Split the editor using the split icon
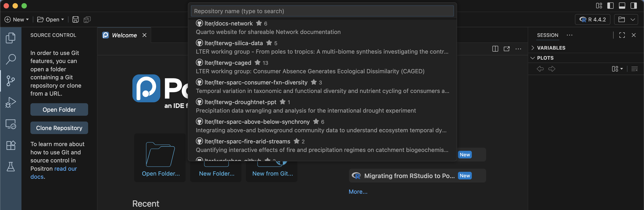The width and height of the screenshot is (644, 210). (x=495, y=49)
